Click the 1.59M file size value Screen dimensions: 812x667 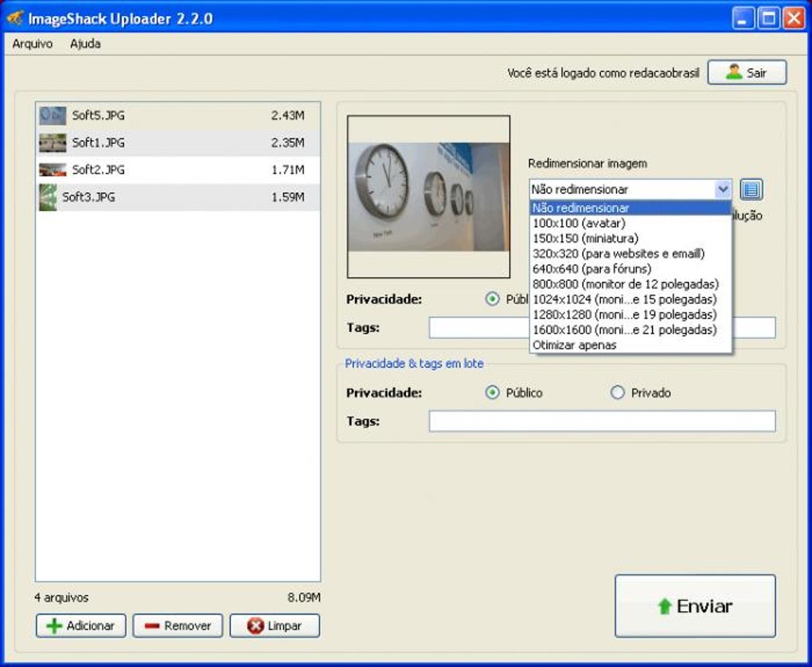pos(287,197)
